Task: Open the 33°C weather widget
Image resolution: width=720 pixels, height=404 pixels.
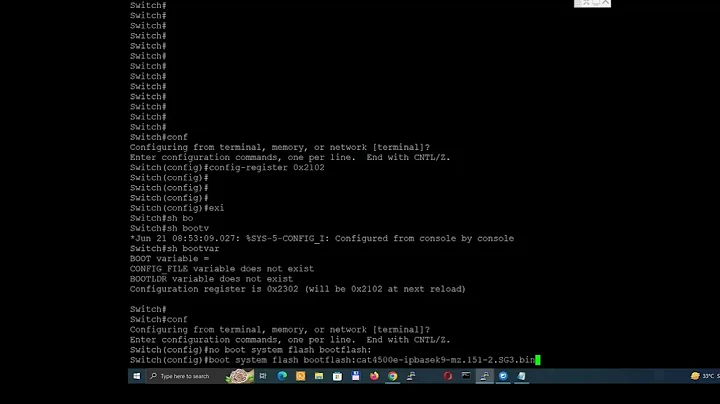Action: tap(704, 376)
